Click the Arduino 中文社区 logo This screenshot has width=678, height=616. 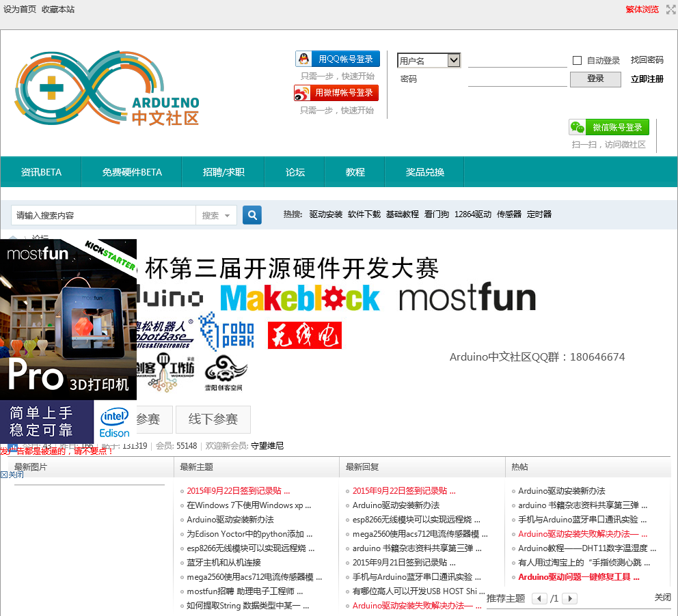107,89
